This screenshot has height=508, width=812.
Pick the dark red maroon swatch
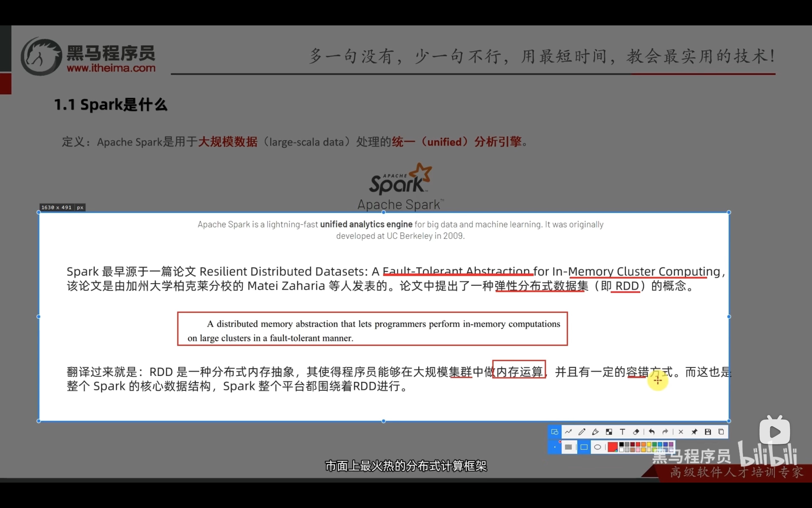pyautogui.click(x=632, y=444)
